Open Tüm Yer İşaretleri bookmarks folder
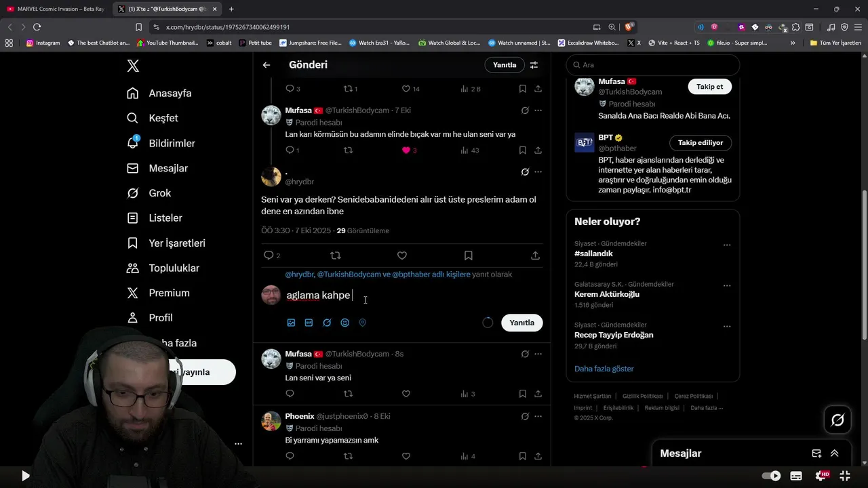Image resolution: width=868 pixels, height=488 pixels. point(835,43)
